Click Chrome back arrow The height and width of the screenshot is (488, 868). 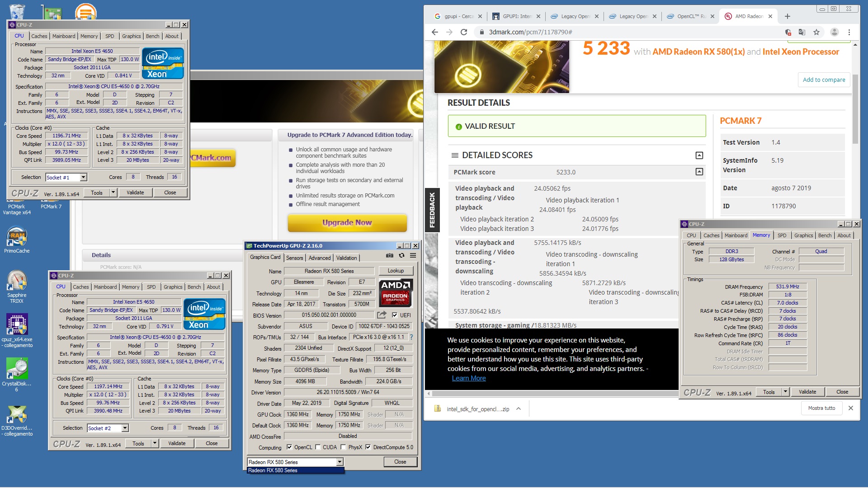[435, 32]
